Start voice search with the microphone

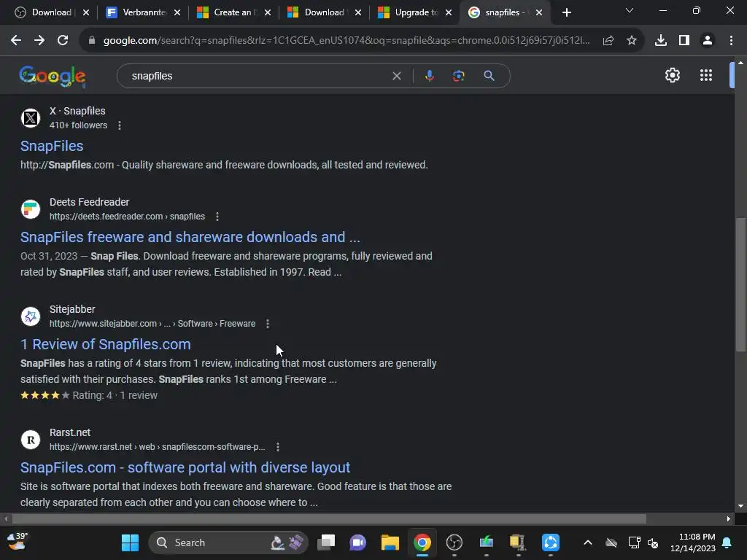tap(430, 76)
